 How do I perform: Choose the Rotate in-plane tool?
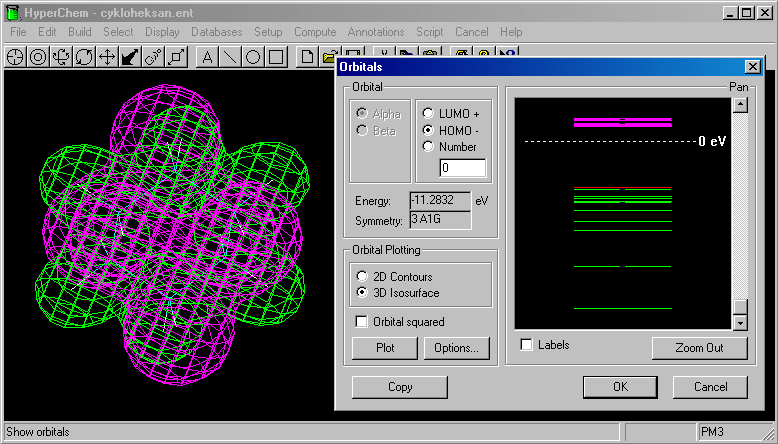[84, 57]
